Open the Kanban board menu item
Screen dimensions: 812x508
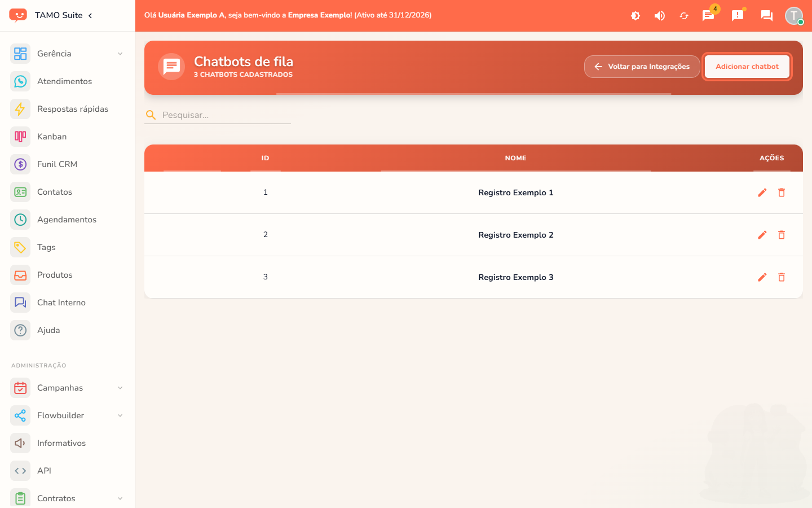68,137
